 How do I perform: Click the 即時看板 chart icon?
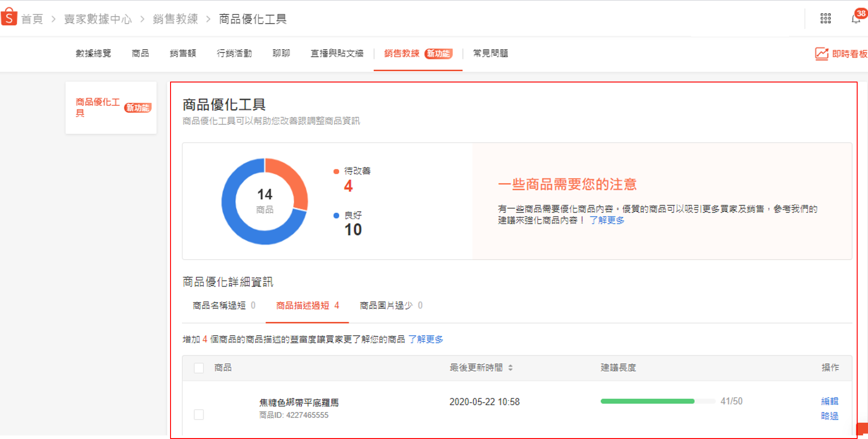[x=822, y=54]
